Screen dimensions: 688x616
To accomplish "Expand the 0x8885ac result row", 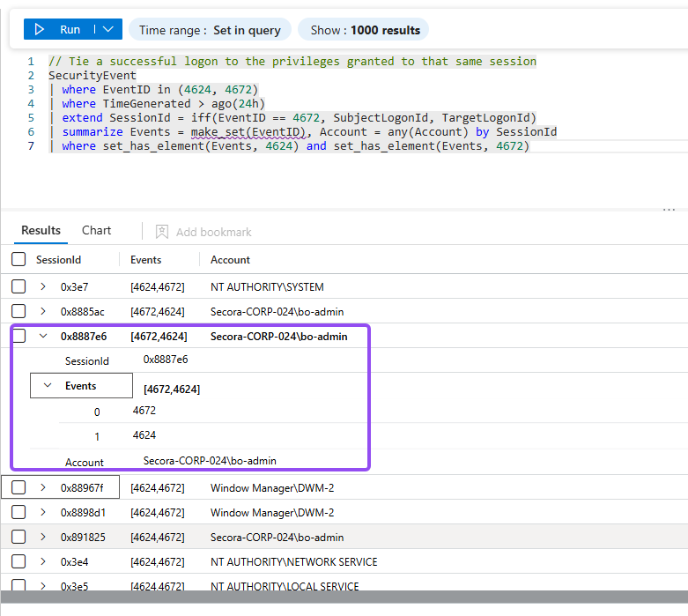I will pos(43,311).
